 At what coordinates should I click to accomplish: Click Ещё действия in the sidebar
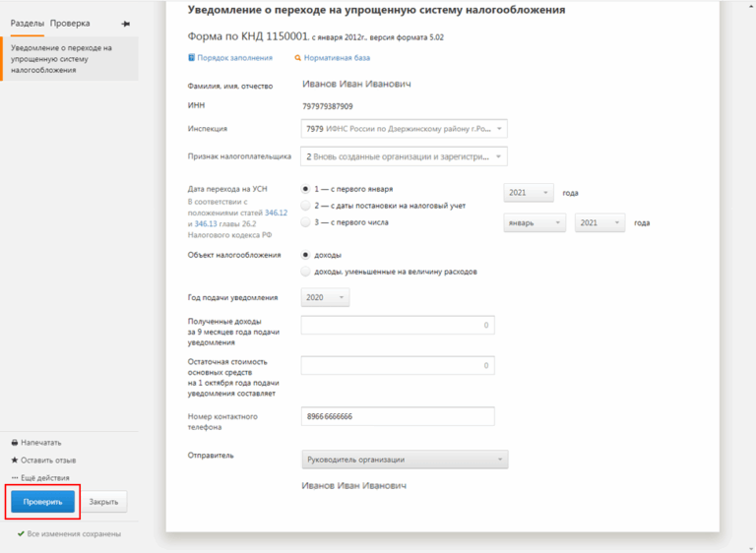click(x=45, y=478)
